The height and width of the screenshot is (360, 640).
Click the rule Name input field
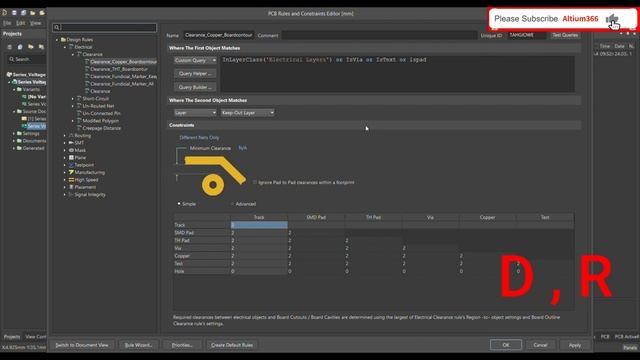pyautogui.click(x=218, y=35)
